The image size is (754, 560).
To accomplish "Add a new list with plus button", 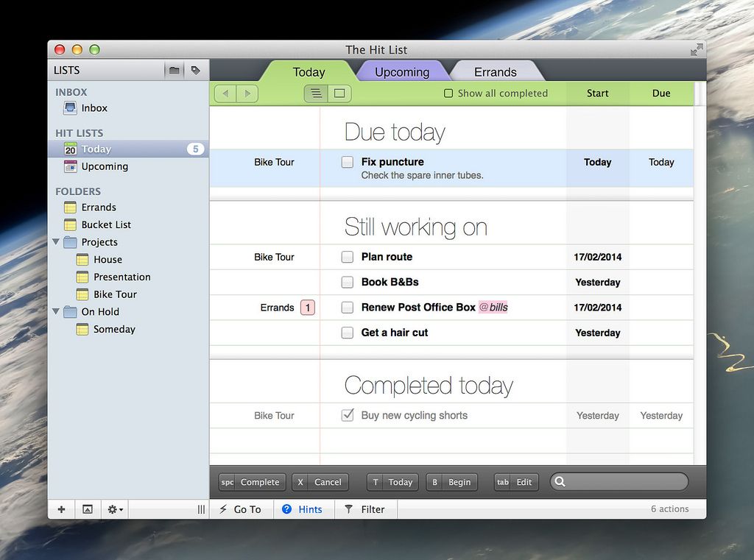I will coord(61,509).
